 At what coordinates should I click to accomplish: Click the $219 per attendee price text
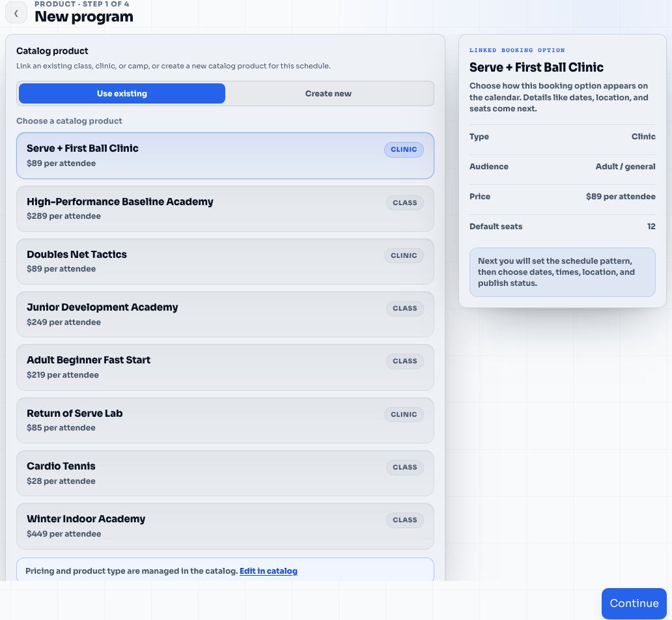point(63,374)
